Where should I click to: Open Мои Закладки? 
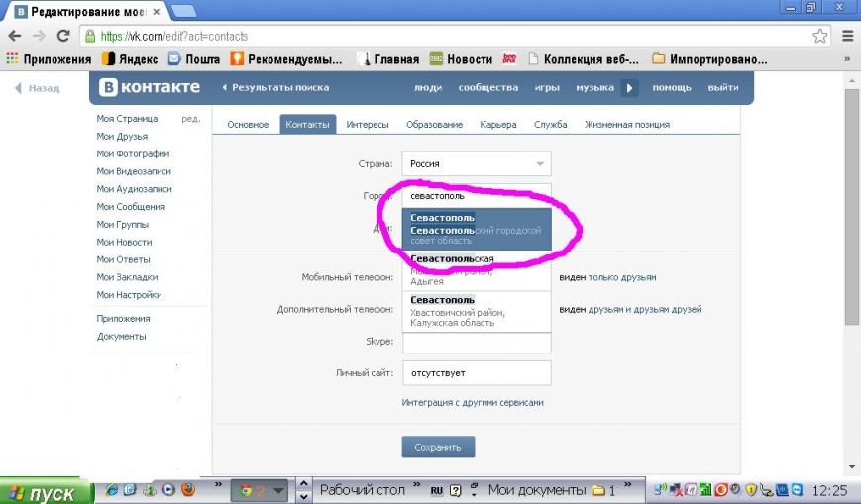click(x=127, y=277)
